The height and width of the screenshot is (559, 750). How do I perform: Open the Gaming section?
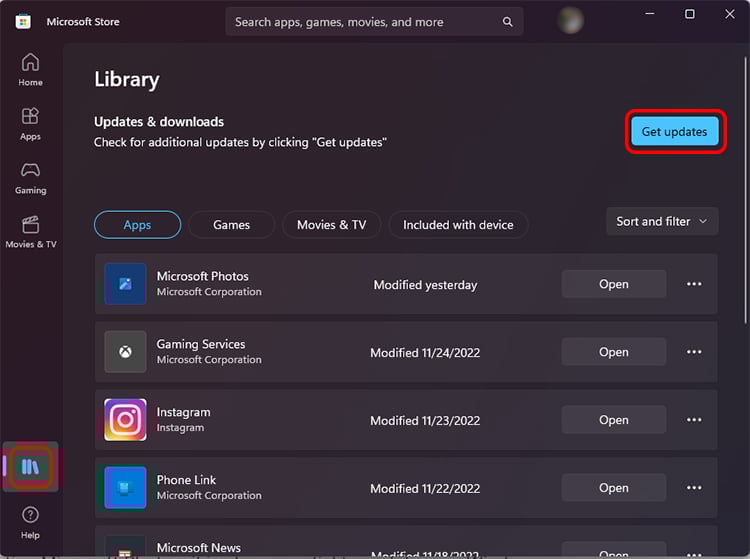click(x=30, y=178)
